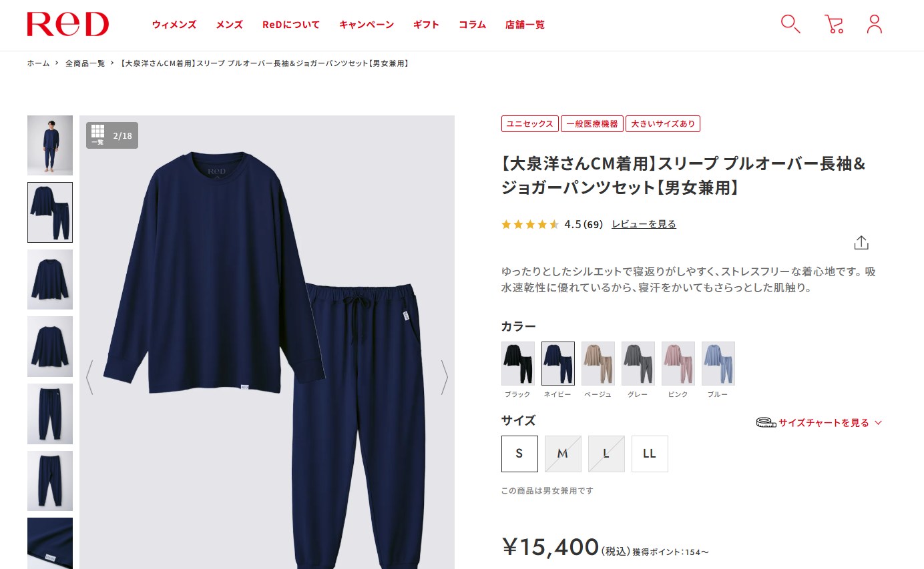Click the レビューを見る link
Viewport: 924px width, 569px height.
pyautogui.click(x=644, y=224)
